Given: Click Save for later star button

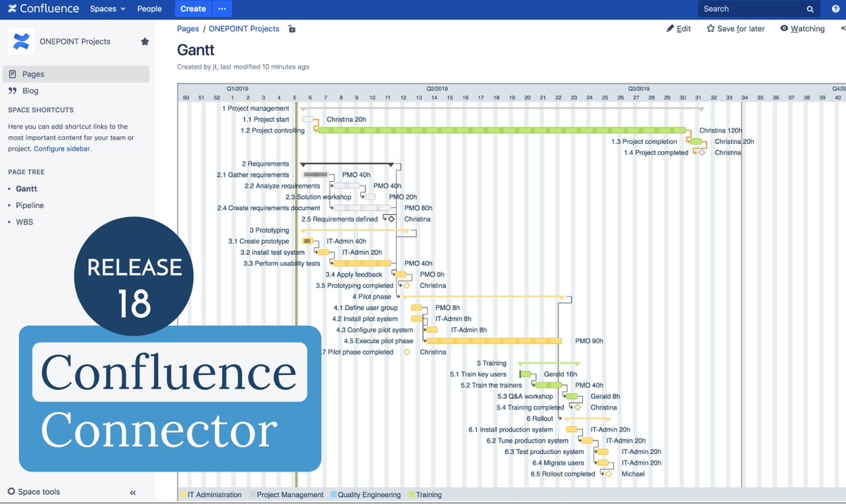Looking at the screenshot, I should (x=735, y=29).
